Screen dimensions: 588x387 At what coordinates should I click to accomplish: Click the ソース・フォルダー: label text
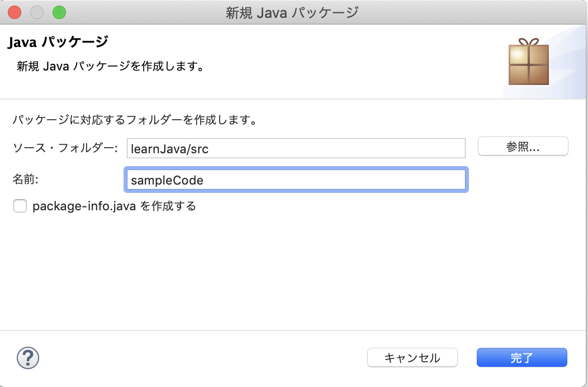[65, 148]
